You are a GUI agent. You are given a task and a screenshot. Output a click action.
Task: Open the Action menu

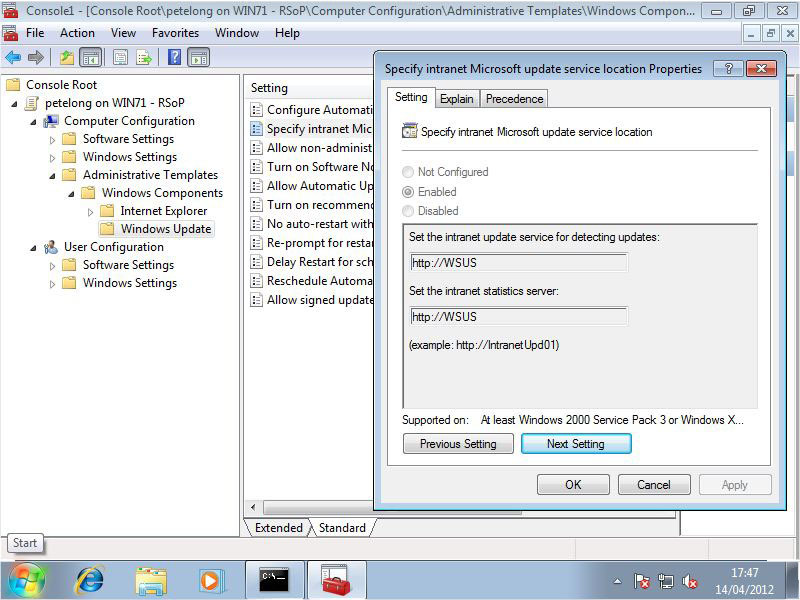click(77, 33)
